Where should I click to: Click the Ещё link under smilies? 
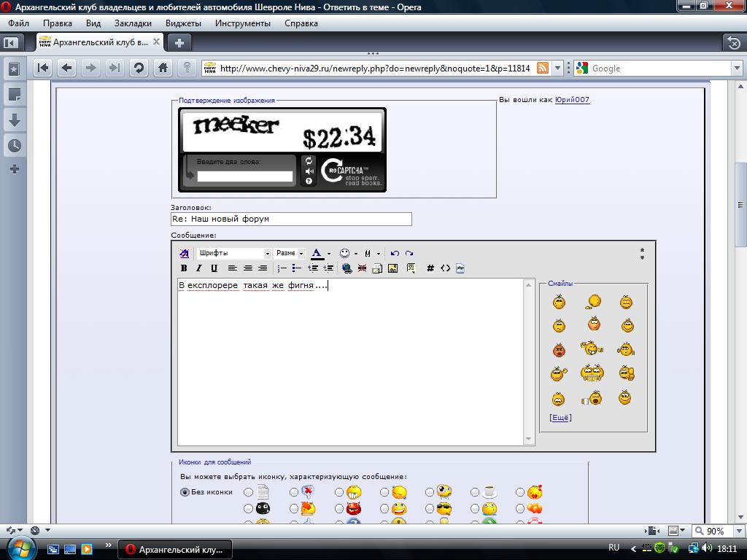[x=560, y=418]
